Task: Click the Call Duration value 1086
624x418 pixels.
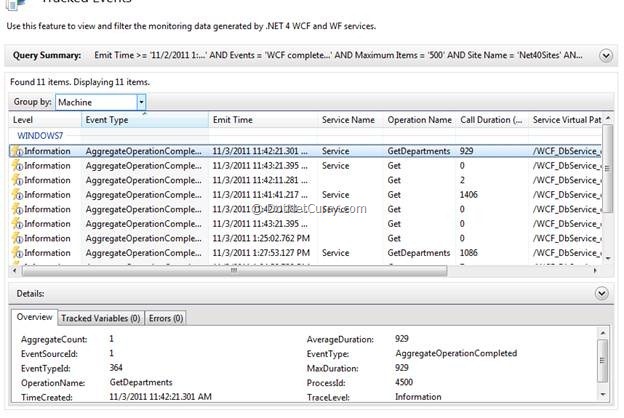Action: pos(469,253)
